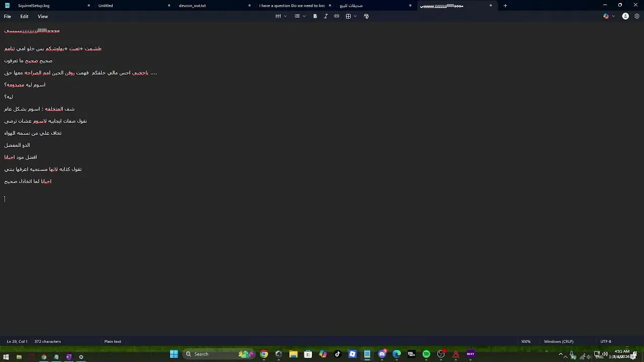Open Roblox from the taskbar
The width and height of the screenshot is (644, 362).
point(352,354)
